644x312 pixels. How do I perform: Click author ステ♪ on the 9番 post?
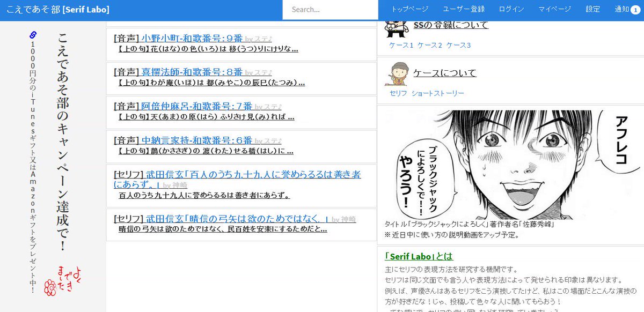tap(264, 40)
